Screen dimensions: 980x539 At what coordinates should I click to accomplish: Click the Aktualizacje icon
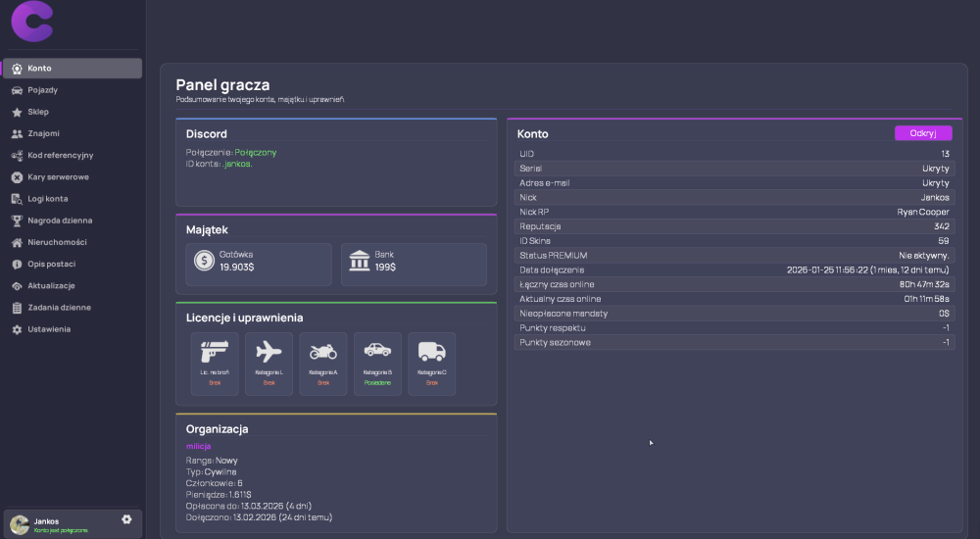pos(17,286)
